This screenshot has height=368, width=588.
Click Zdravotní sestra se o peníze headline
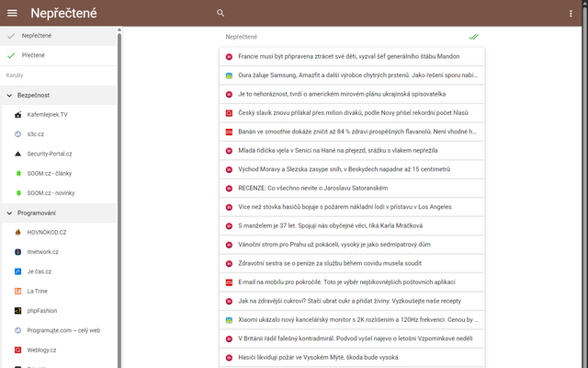330,263
